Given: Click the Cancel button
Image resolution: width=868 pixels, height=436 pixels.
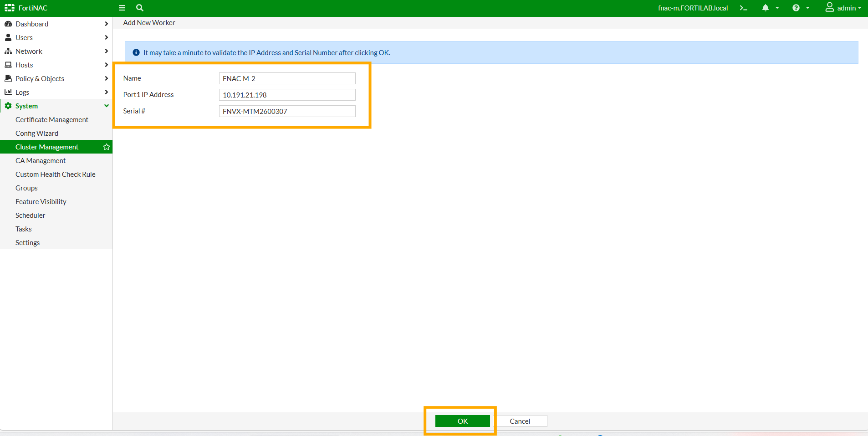Looking at the screenshot, I should coord(520,421).
